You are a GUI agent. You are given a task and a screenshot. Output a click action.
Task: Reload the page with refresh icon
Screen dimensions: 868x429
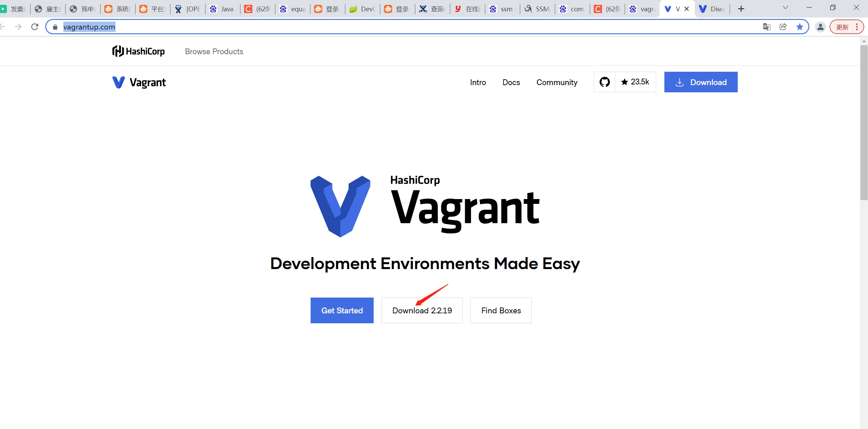[35, 27]
